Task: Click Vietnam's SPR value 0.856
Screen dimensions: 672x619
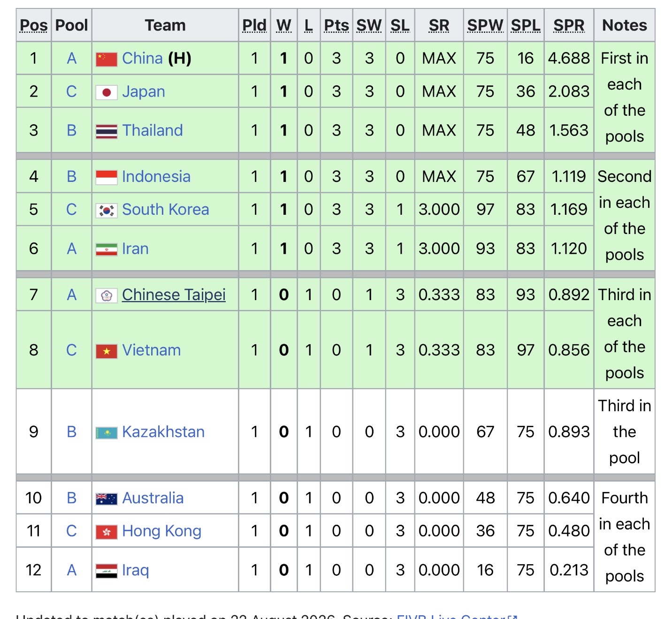Action: [569, 350]
